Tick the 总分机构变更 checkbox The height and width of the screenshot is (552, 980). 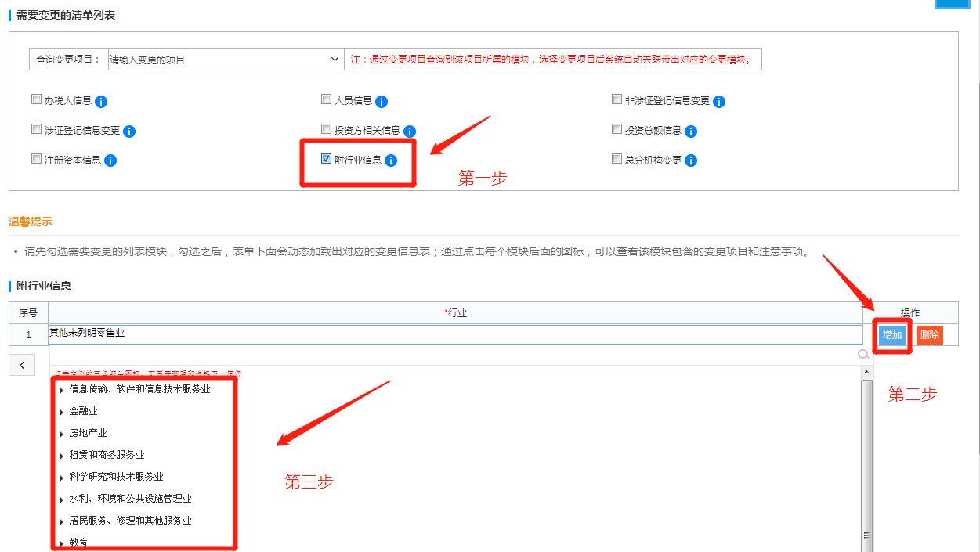(617, 159)
